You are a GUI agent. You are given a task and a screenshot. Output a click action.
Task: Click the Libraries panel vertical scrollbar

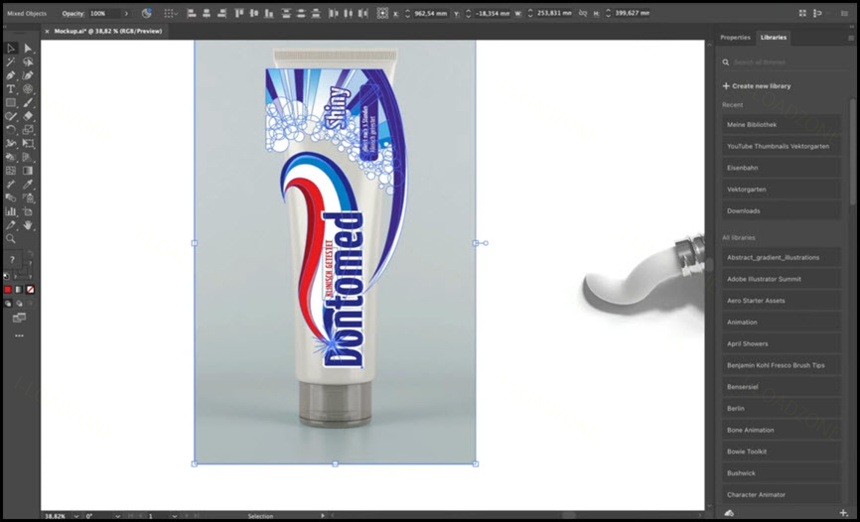click(853, 152)
